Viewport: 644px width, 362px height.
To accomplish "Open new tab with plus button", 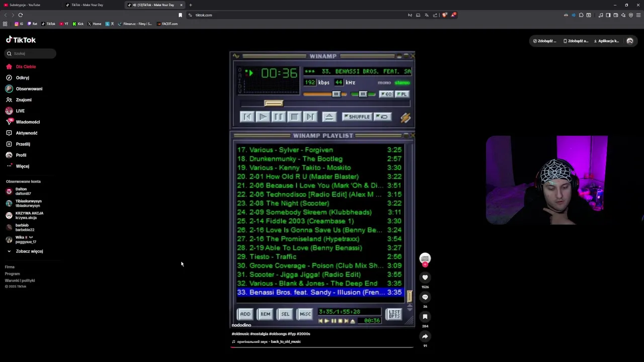I will 190,5.
